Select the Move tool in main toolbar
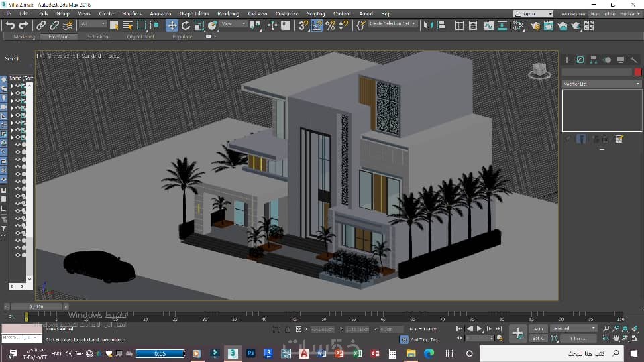Screen dimensions: 644x362 click(172, 25)
